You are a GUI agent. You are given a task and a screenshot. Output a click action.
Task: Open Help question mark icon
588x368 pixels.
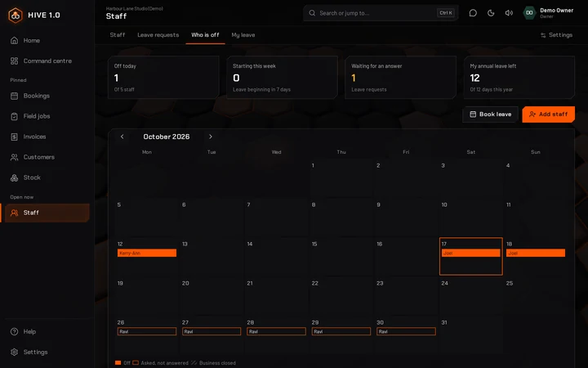[x=14, y=331]
